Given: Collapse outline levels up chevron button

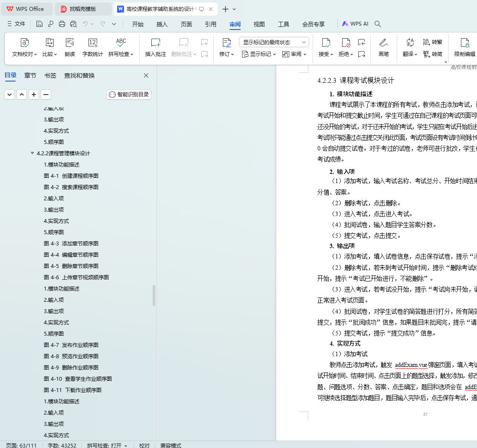Looking at the screenshot, I should click(22, 95).
